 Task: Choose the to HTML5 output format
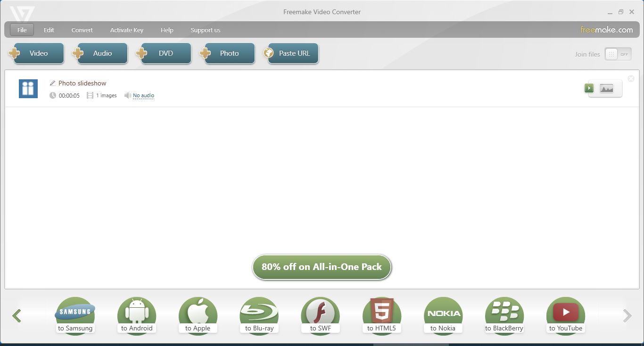[x=382, y=316]
